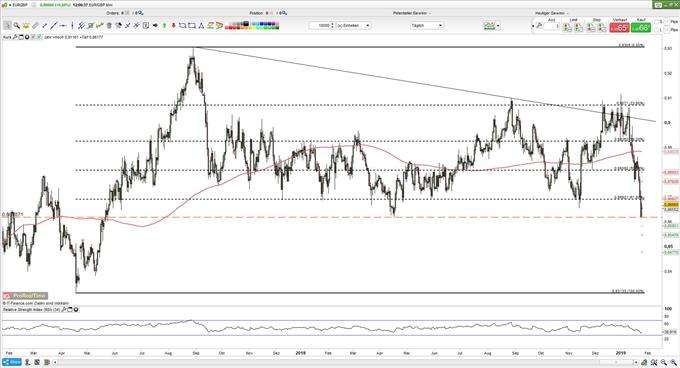Pick the vertical line drawing tool
The width and height of the screenshot is (680, 368).
72,26
